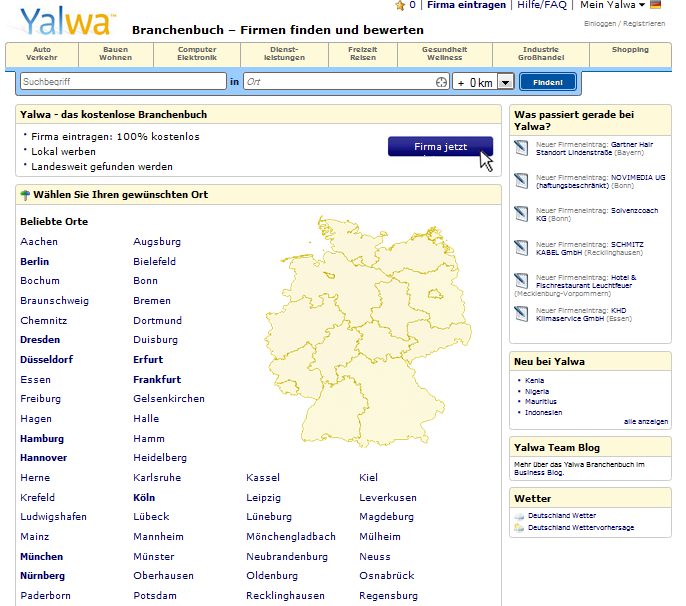686x606 pixels.
Task: Select the city Berlin
Action: pos(35,262)
